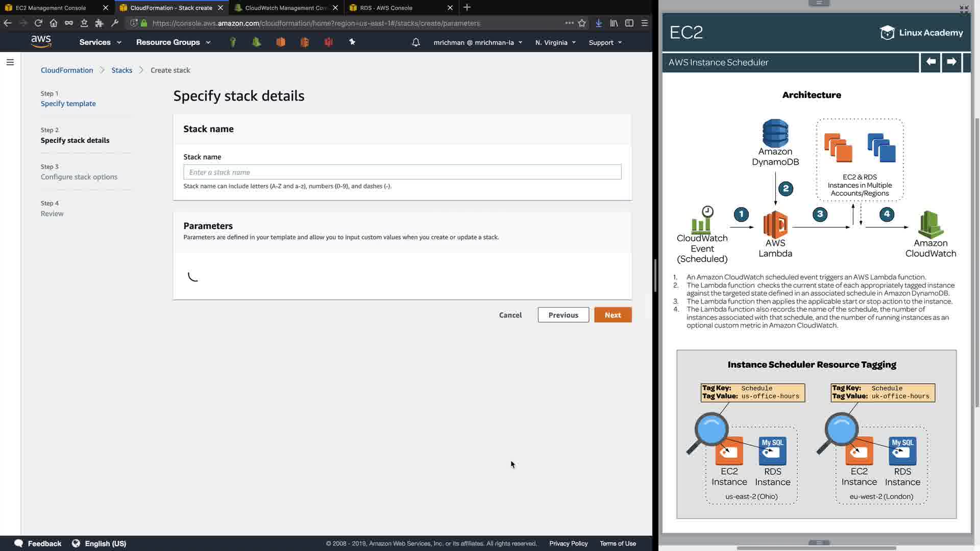Open the hamburger side navigation menu
The width and height of the screenshot is (980, 551).
(10, 62)
